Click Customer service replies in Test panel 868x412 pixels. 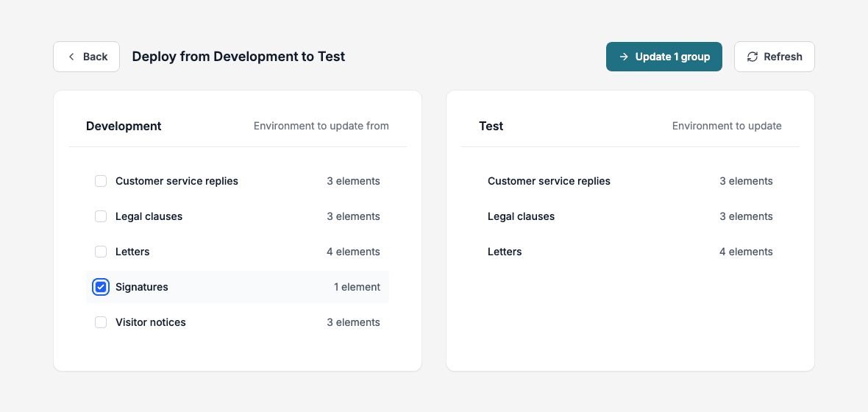pyautogui.click(x=549, y=181)
